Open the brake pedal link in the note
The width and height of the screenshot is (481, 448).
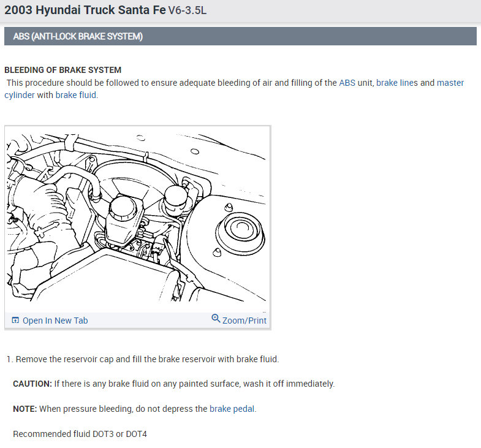[x=232, y=409]
